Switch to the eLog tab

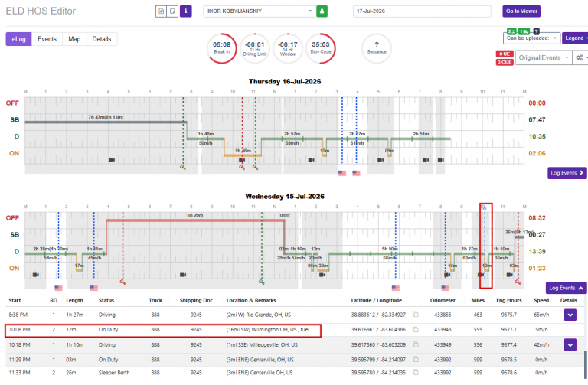pos(18,39)
